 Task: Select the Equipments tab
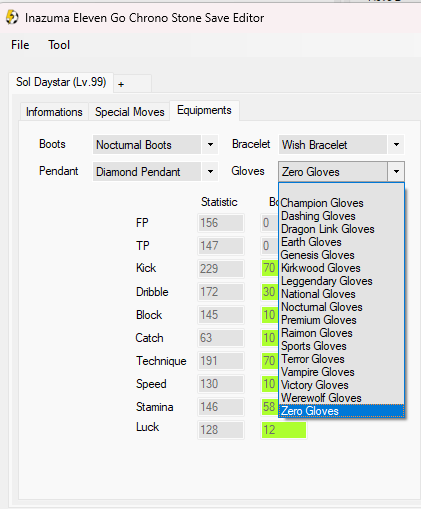(204, 110)
